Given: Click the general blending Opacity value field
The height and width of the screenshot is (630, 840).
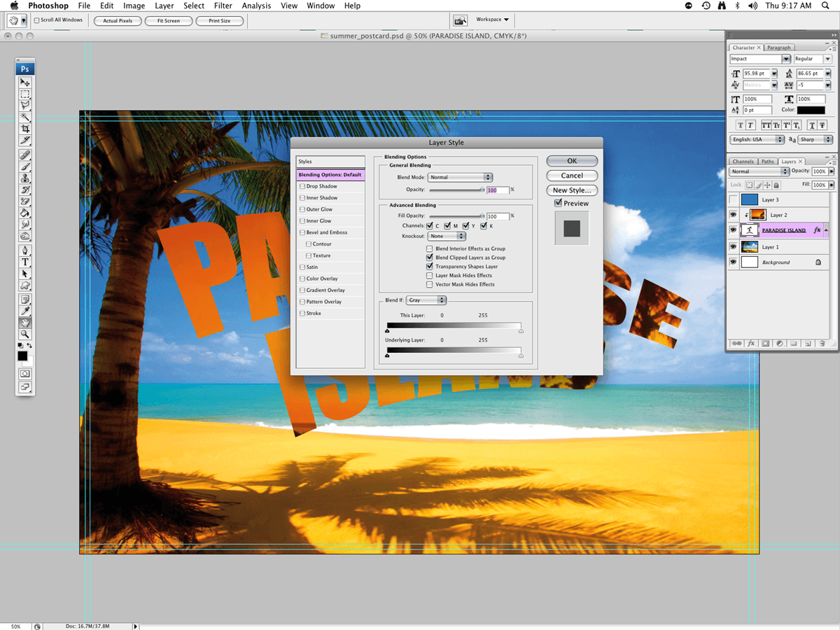Looking at the screenshot, I should coord(497,190).
